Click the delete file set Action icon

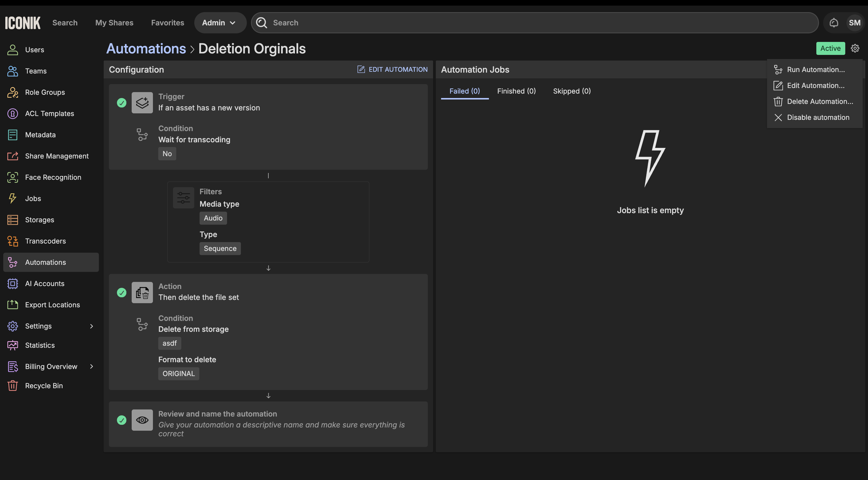pos(142,292)
